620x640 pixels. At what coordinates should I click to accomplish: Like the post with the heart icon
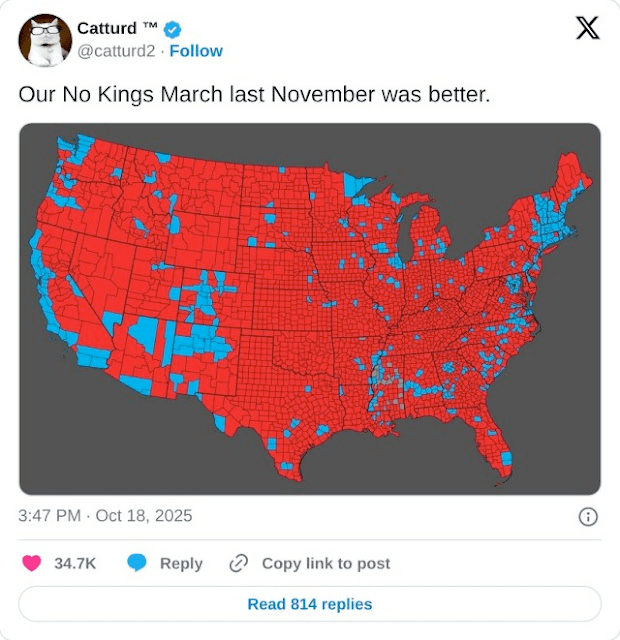31,563
